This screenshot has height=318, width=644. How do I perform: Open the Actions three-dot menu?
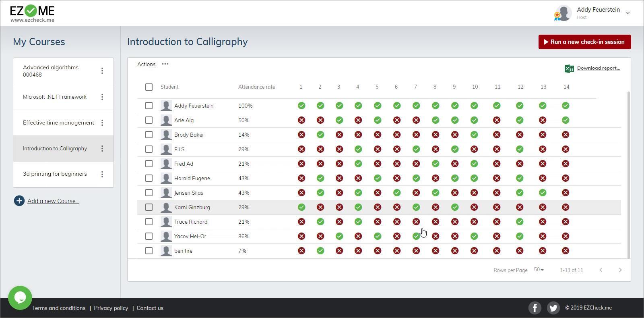point(165,64)
